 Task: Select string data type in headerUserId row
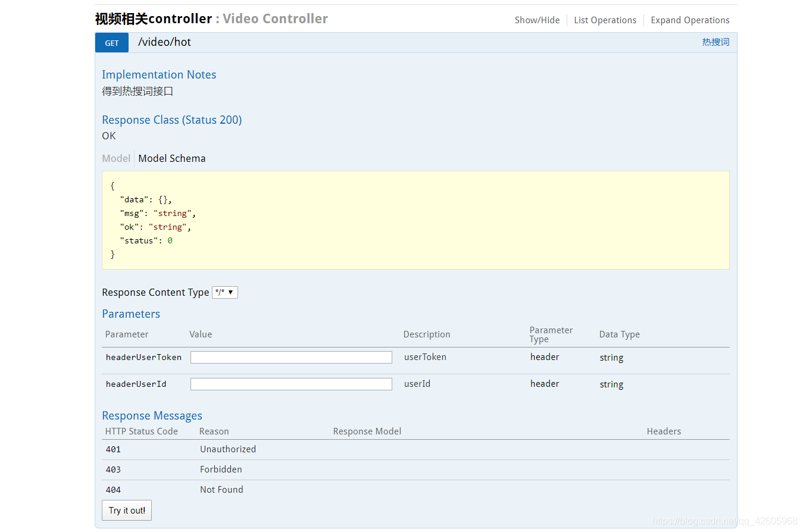pyautogui.click(x=611, y=384)
